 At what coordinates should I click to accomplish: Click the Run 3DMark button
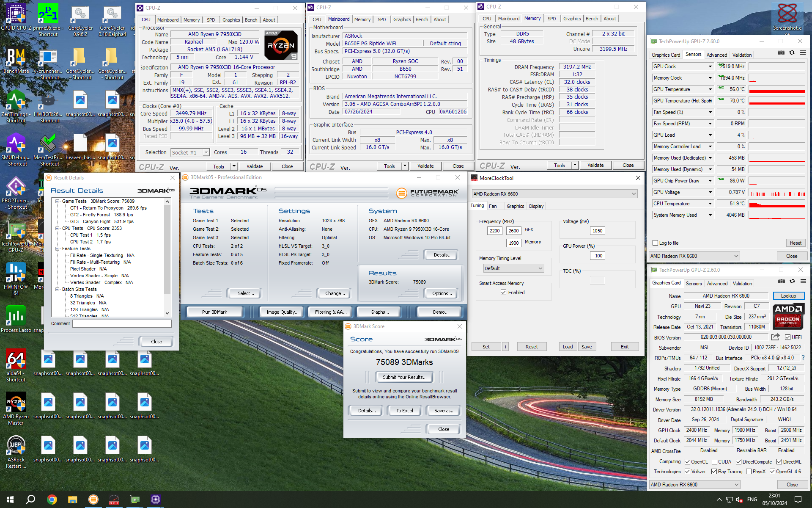click(214, 312)
